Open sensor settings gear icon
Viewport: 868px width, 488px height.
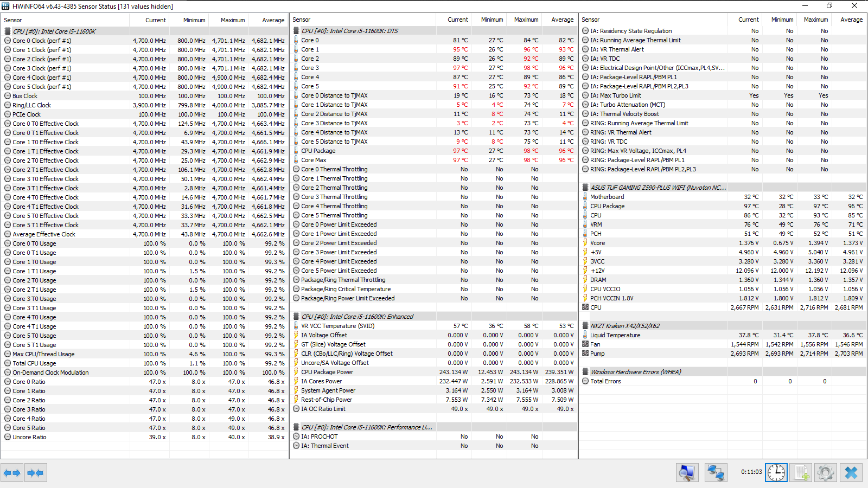pyautogui.click(x=826, y=473)
